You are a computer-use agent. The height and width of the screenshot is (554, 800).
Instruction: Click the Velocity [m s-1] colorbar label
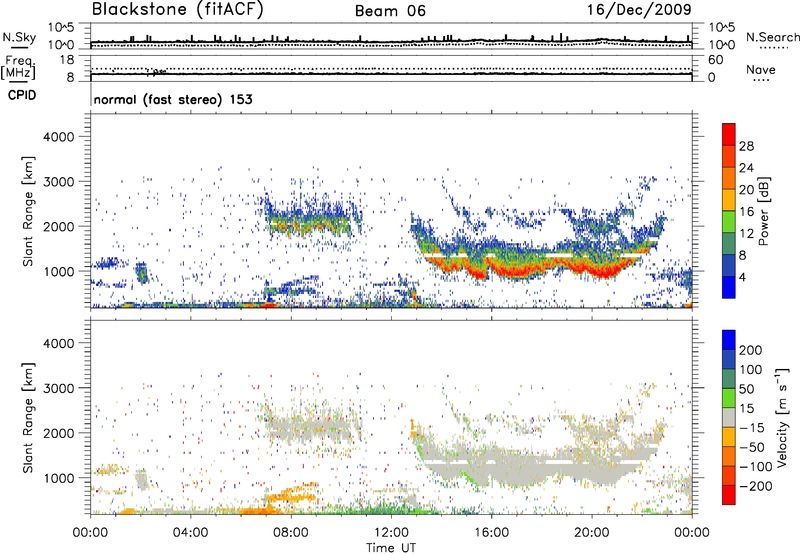tap(781, 417)
